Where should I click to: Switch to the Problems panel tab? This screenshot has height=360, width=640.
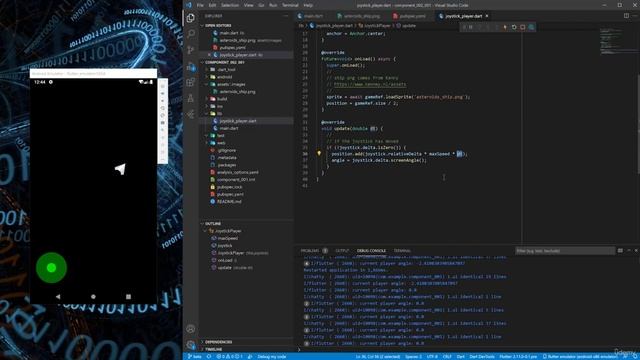313,251
